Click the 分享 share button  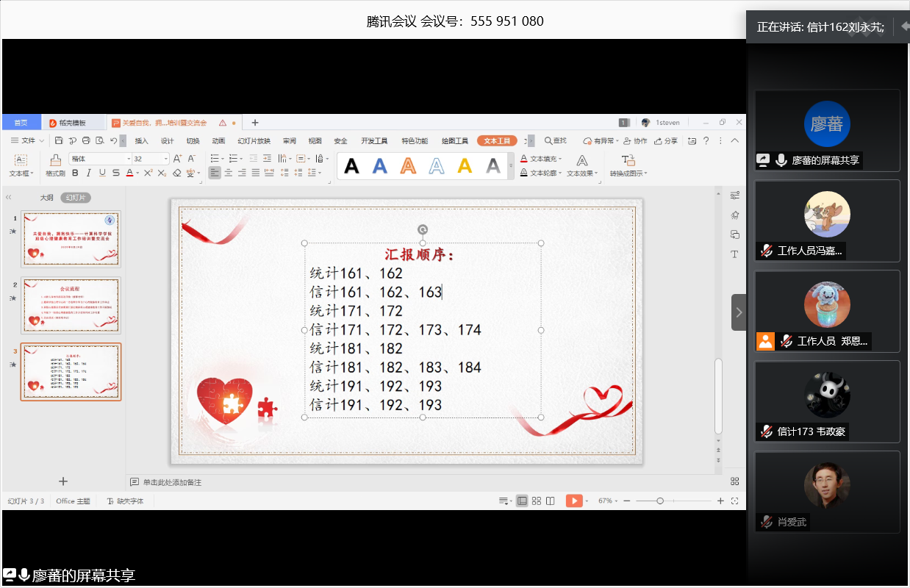coord(666,140)
